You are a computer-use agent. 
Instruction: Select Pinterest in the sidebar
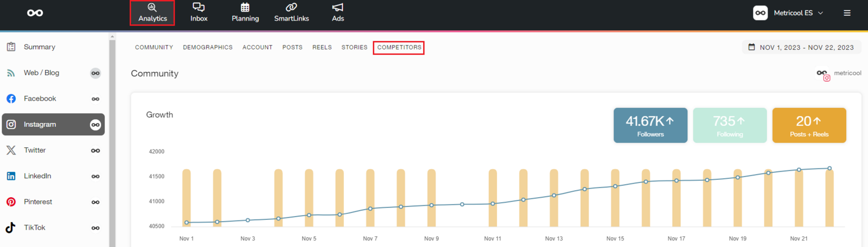point(38,202)
